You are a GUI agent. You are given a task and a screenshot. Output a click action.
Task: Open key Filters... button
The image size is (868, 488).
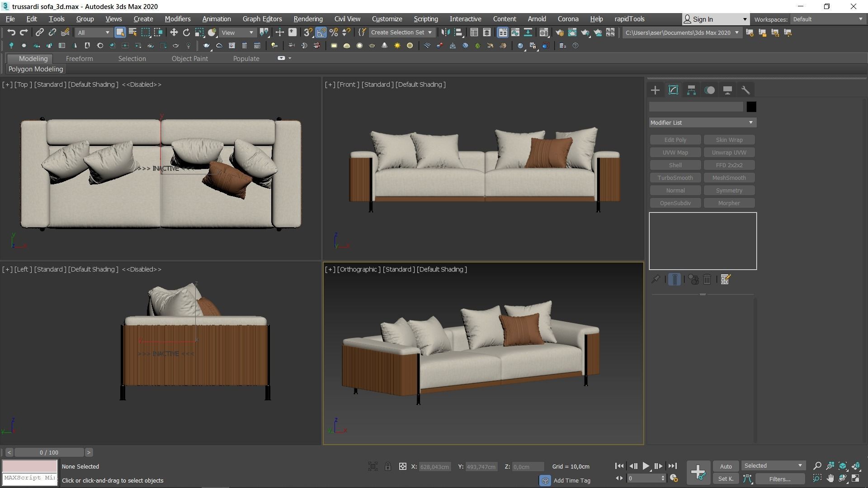click(779, 479)
